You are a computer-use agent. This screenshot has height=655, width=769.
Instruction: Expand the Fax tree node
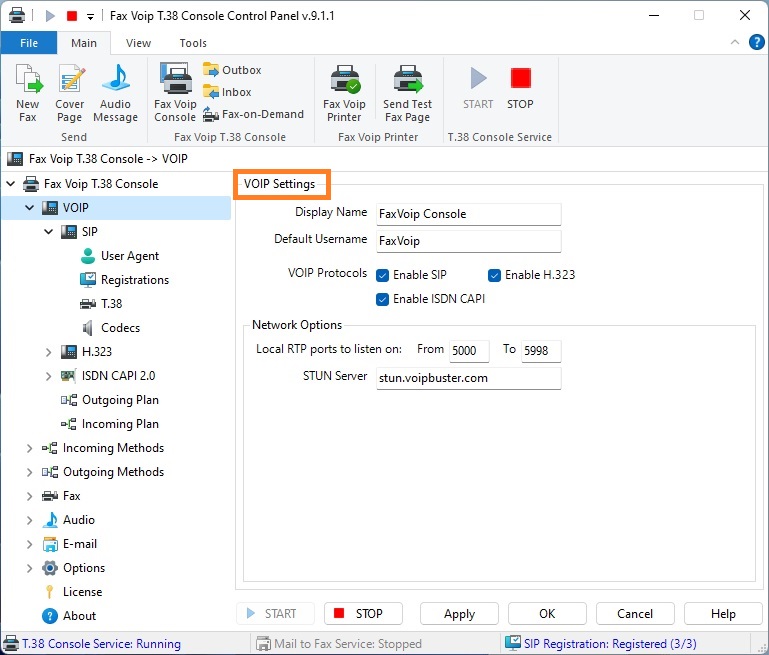(29, 496)
